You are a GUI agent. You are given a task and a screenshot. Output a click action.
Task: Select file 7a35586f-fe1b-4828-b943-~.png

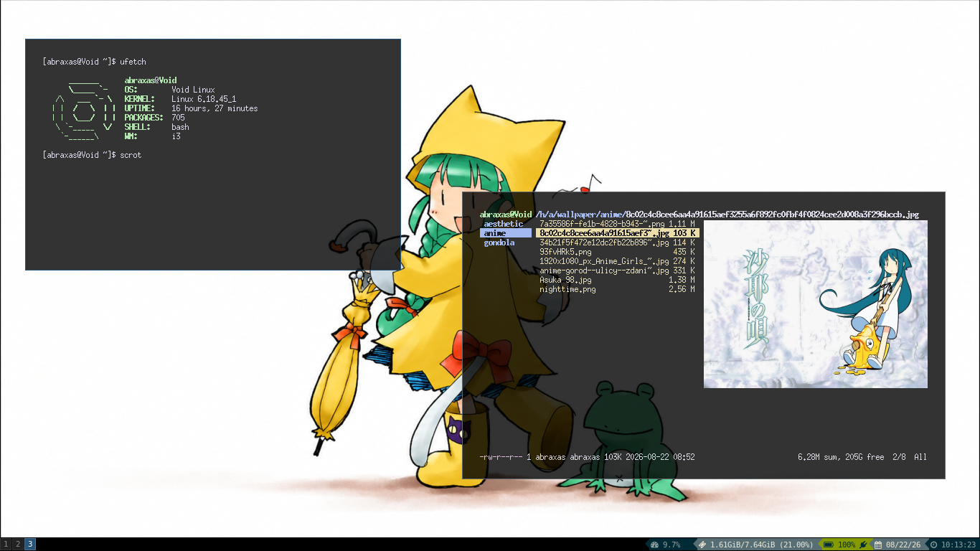[617, 224]
